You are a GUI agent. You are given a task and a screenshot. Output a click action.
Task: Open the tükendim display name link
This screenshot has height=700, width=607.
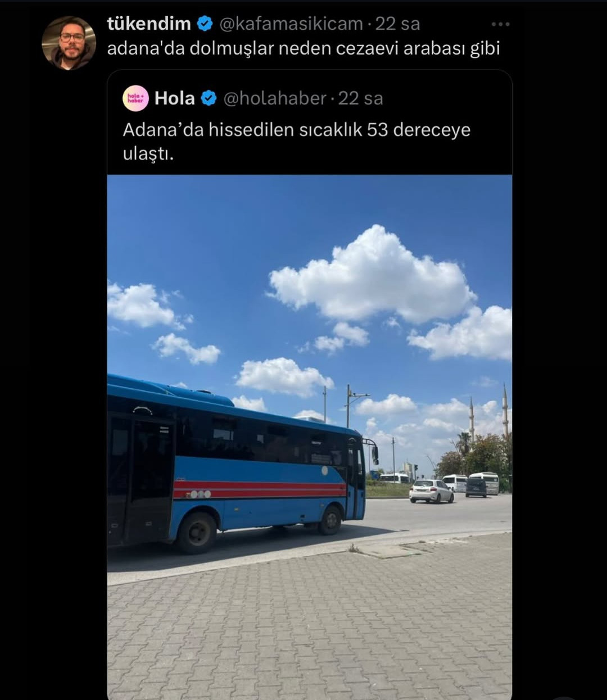coord(149,24)
